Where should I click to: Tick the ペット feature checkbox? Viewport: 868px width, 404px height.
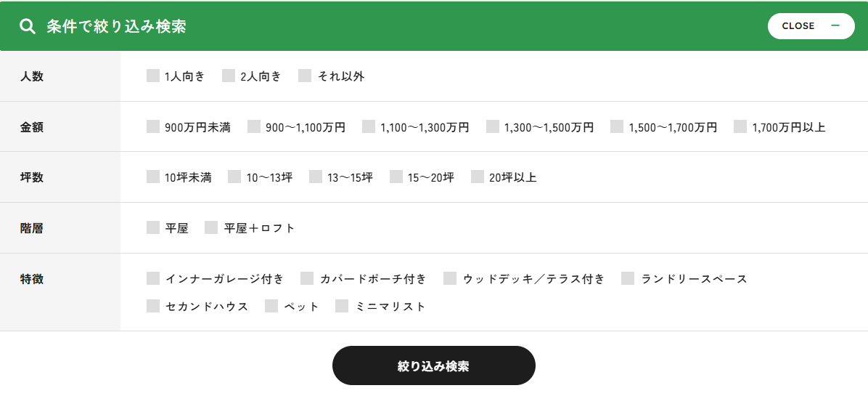(271, 306)
